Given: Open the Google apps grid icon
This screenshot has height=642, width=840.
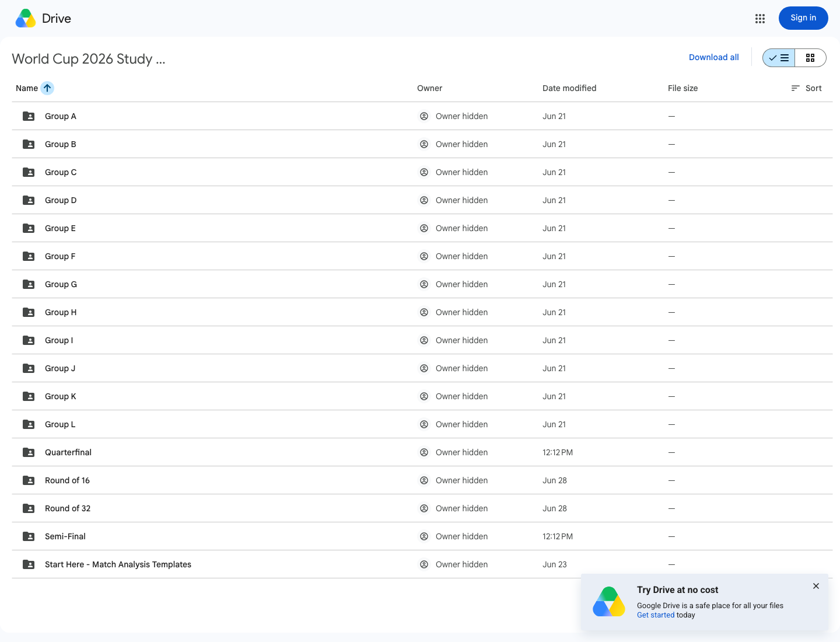Looking at the screenshot, I should [x=759, y=19].
